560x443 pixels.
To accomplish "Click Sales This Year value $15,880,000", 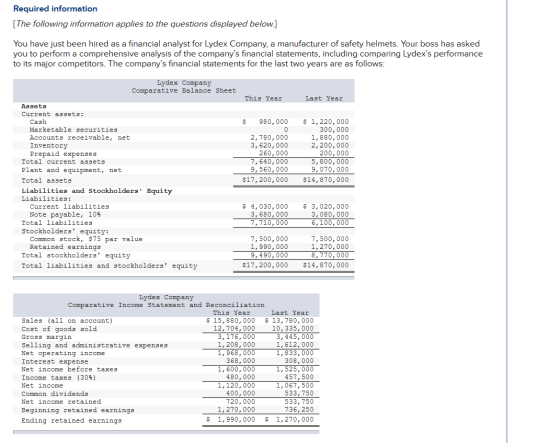I will coord(231,320).
